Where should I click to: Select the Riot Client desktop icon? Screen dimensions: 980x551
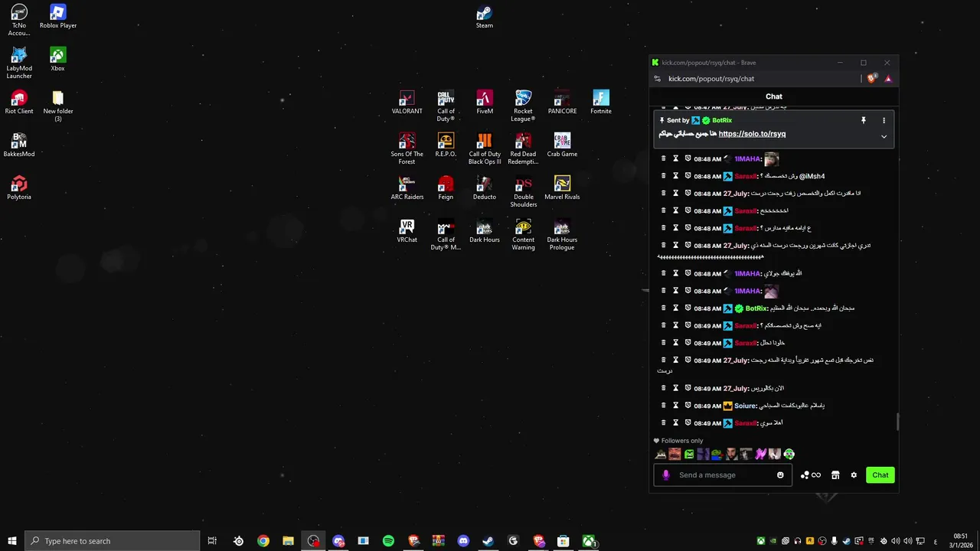(x=19, y=103)
